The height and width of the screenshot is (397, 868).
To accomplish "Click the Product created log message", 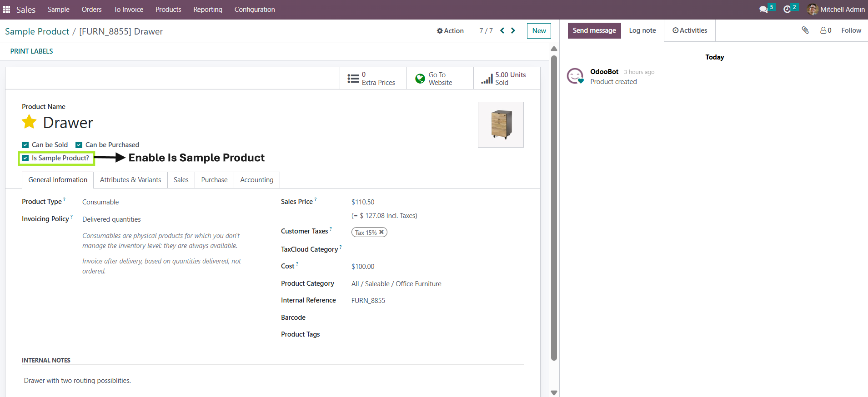I will (613, 82).
